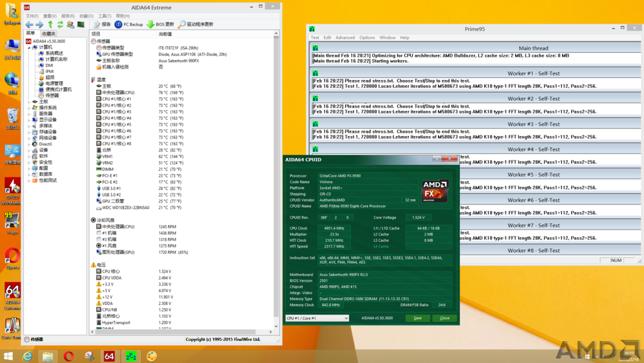The height and width of the screenshot is (363, 644).
Task: Refresh the AIDA64 sensor page
Action: pyautogui.click(x=61, y=25)
